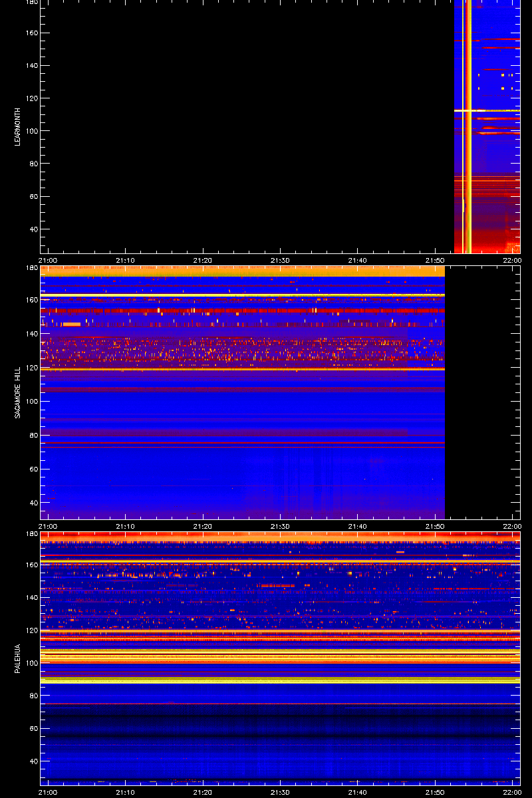Select the 100 tick in Sagamore Hill panel

pos(33,402)
